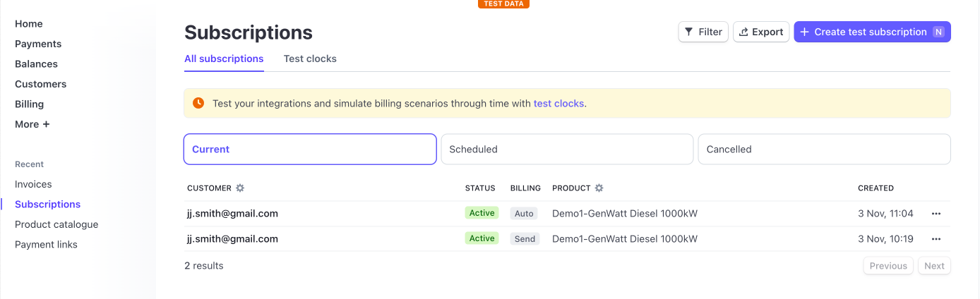Screen dimensions: 980x299
Task: Switch to the Test clocks tab
Action: (x=310, y=59)
